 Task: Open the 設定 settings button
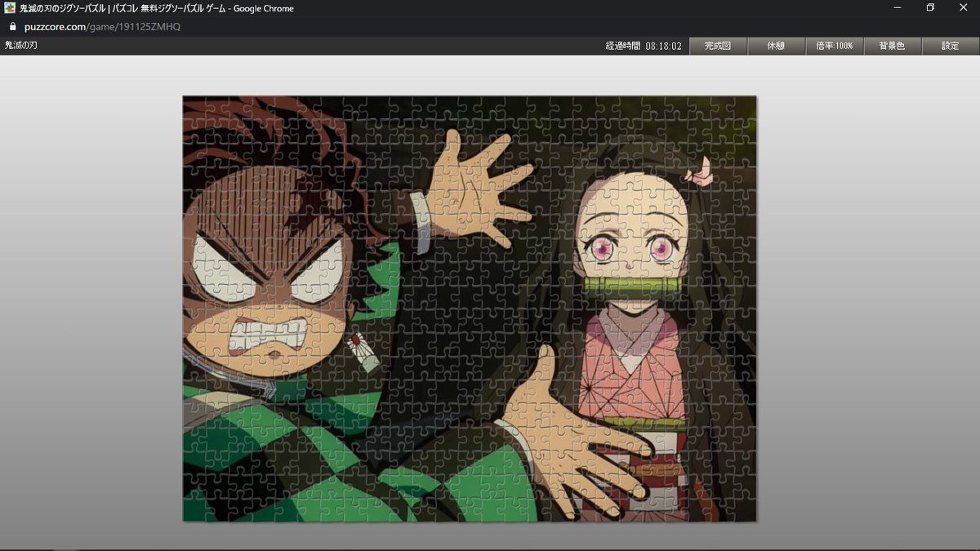click(x=951, y=46)
